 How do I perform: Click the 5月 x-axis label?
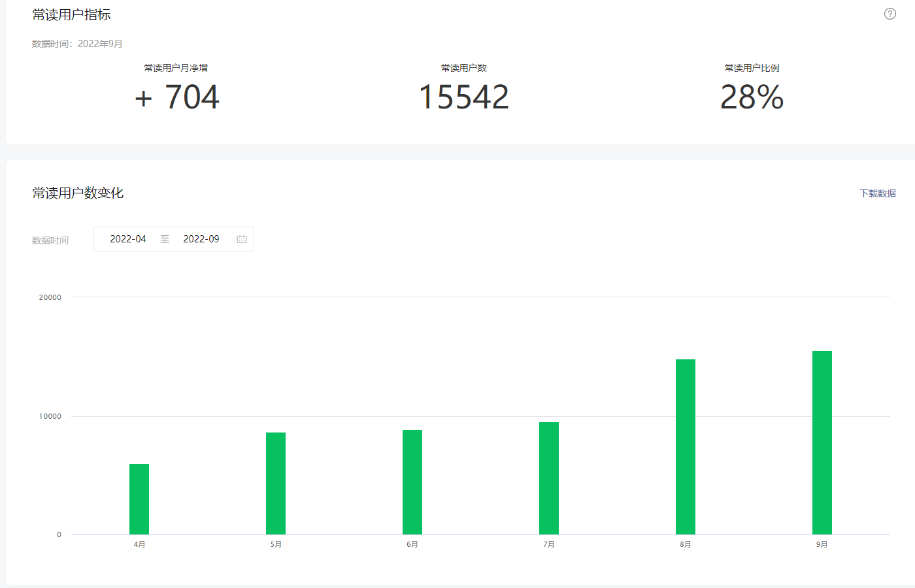point(276,544)
